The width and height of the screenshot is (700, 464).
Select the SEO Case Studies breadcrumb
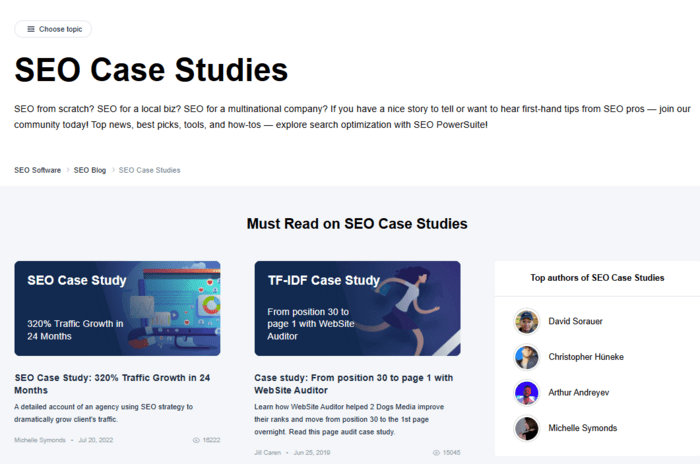[150, 170]
